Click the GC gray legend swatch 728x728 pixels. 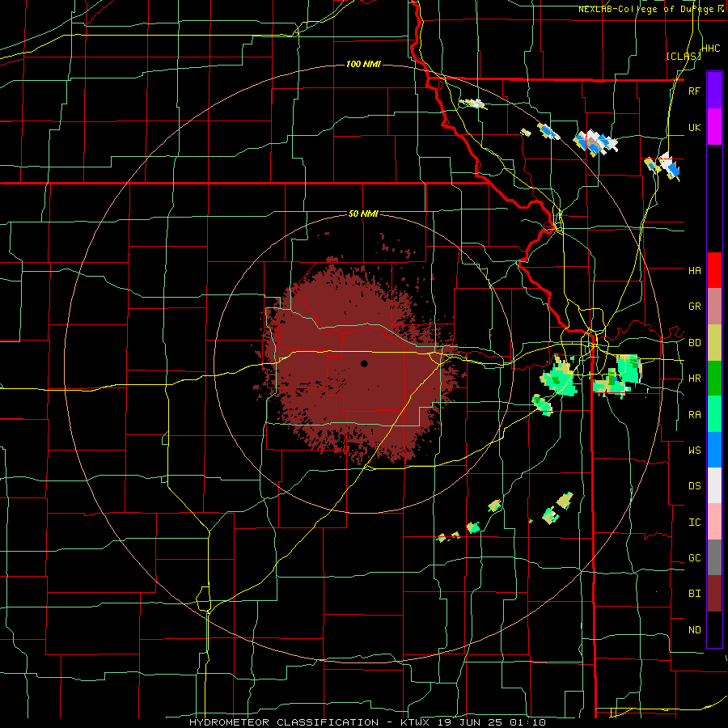click(714, 557)
